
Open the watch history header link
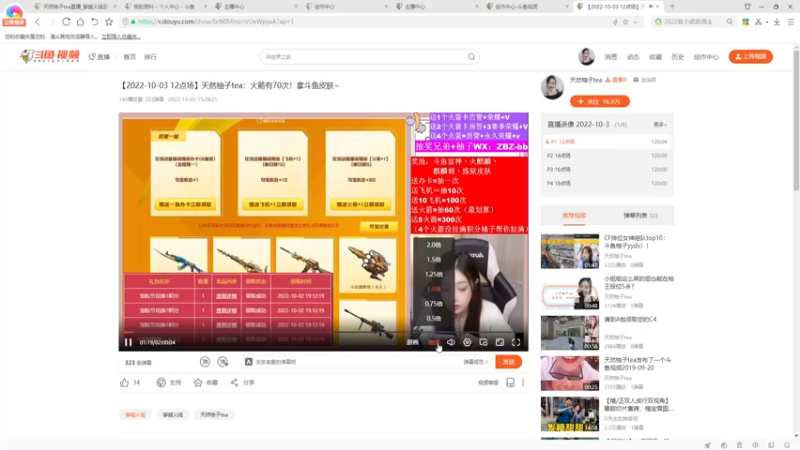tap(678, 57)
